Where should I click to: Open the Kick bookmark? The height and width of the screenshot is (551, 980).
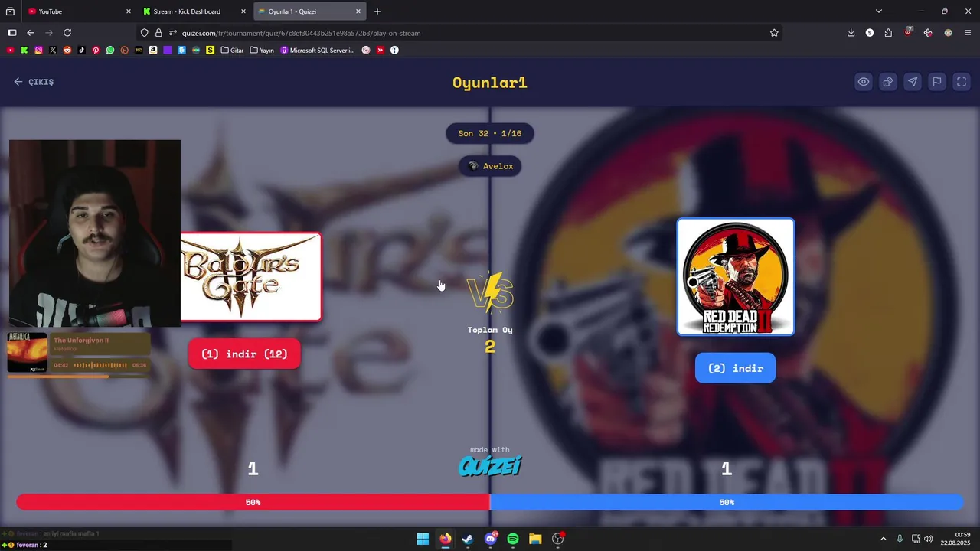(x=24, y=51)
